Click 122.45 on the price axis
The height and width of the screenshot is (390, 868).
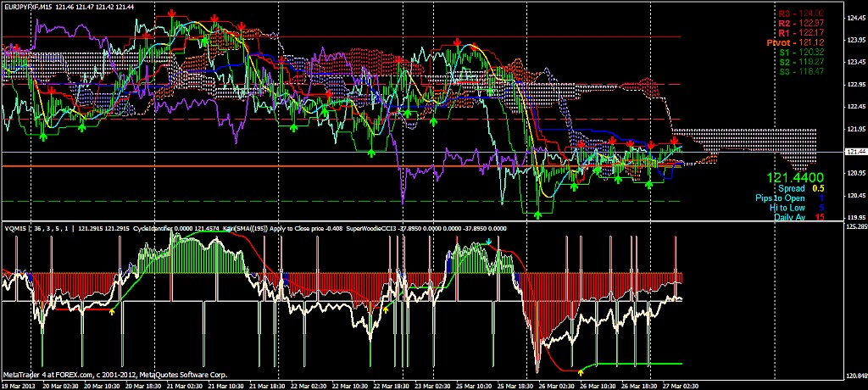[856, 106]
